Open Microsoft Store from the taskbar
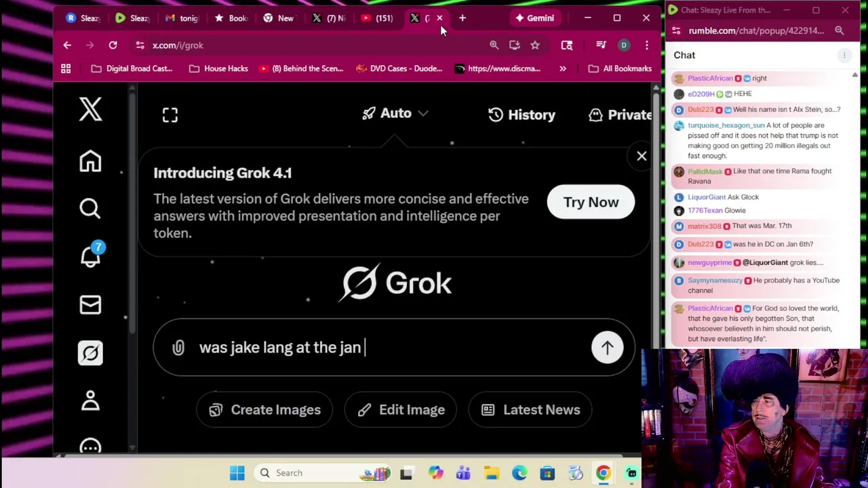This screenshot has height=488, width=868. click(x=547, y=472)
